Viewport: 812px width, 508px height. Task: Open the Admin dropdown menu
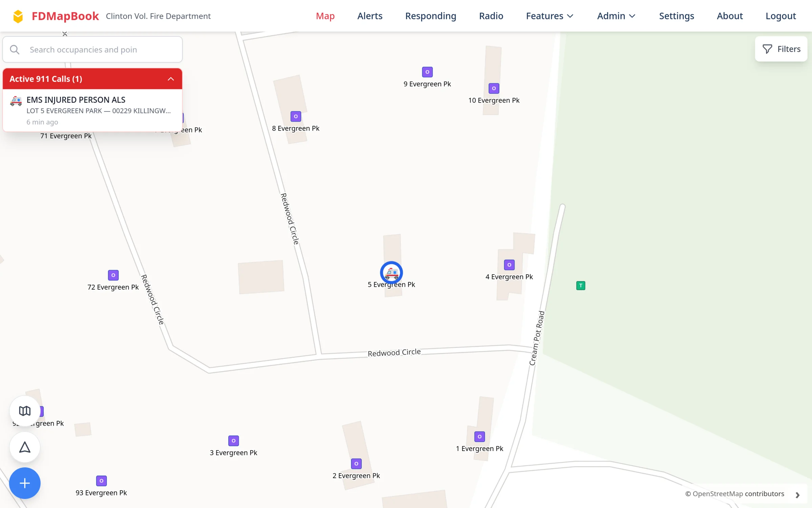pyautogui.click(x=616, y=16)
